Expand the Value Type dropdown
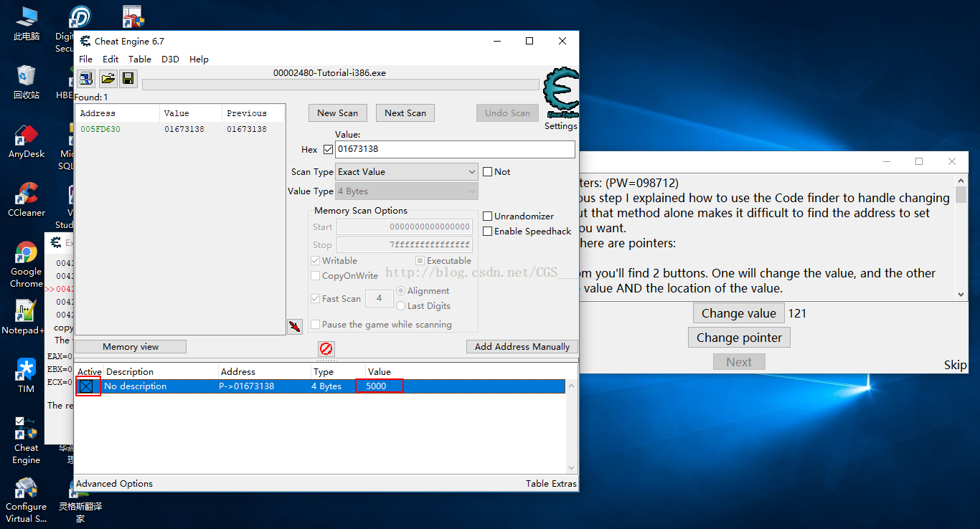Screen dimensions: 980x529 [406, 191]
